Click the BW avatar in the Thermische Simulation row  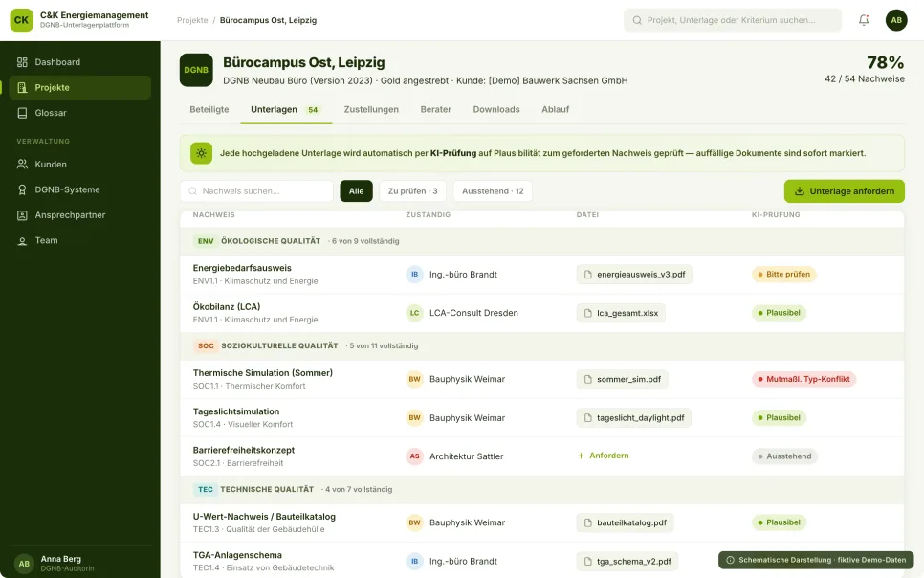click(x=415, y=379)
